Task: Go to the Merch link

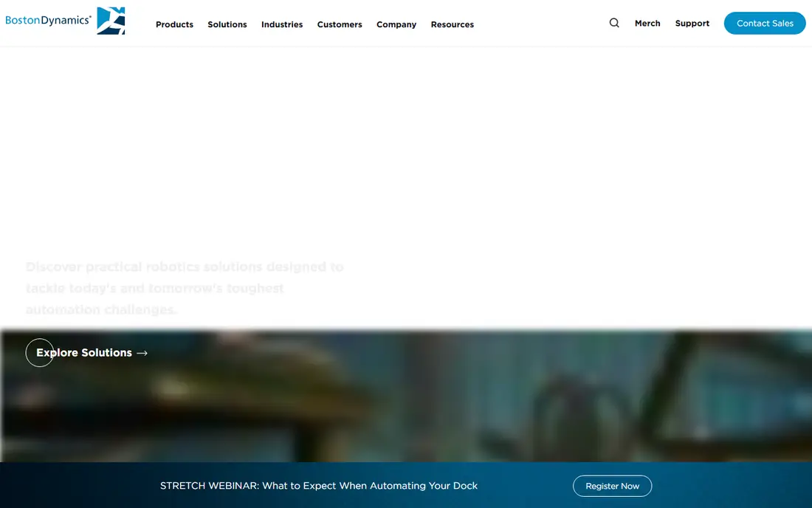Action: (x=647, y=24)
